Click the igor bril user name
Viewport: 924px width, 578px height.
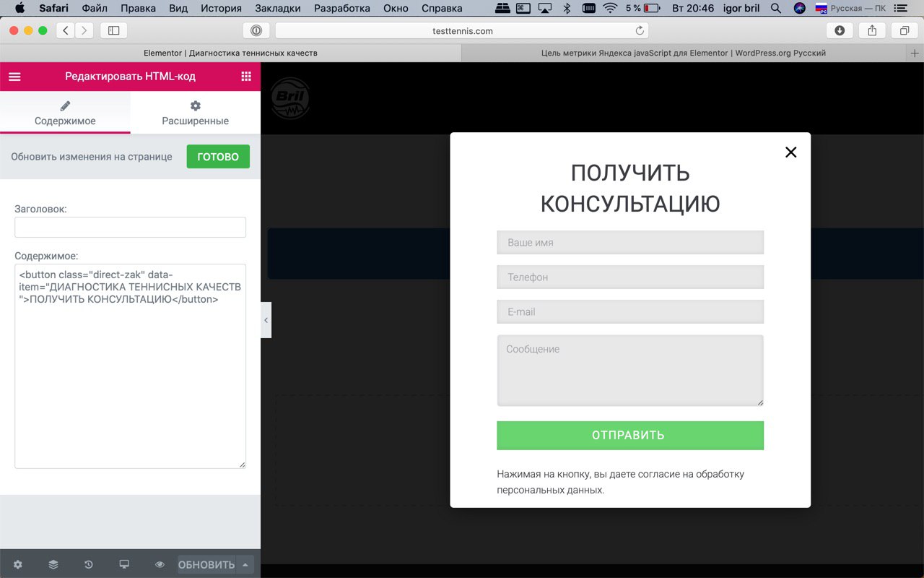pyautogui.click(x=743, y=8)
